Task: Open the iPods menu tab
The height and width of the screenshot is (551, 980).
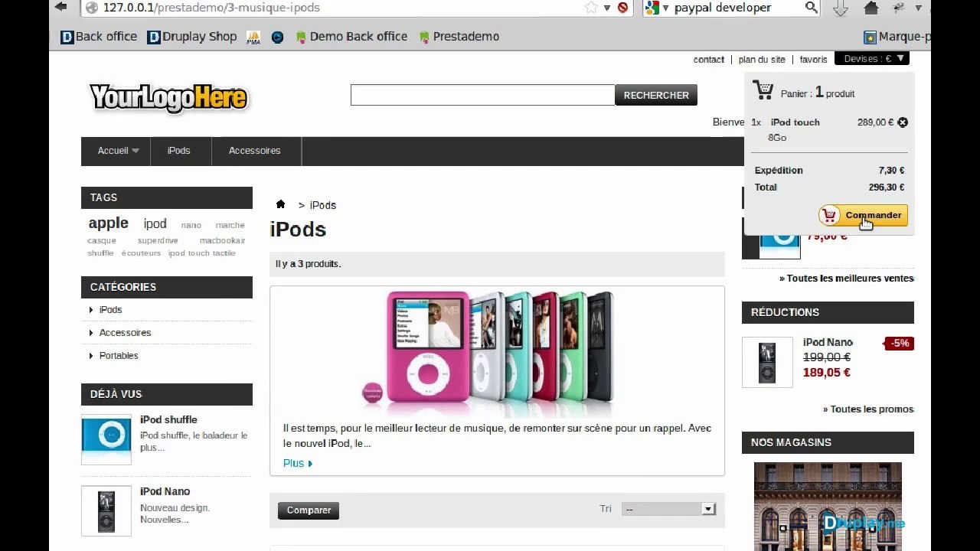Action: click(x=179, y=151)
